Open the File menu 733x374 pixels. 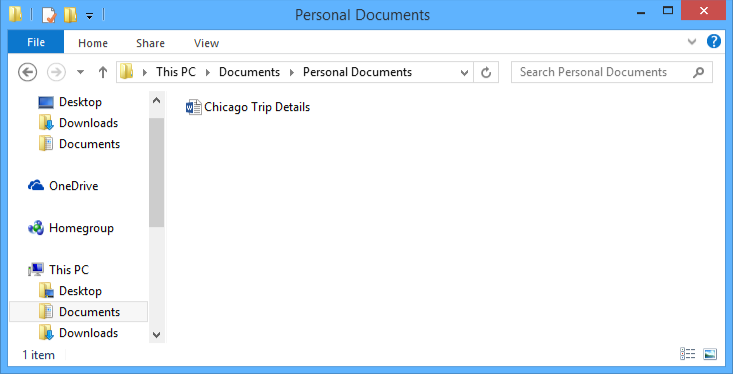click(36, 42)
